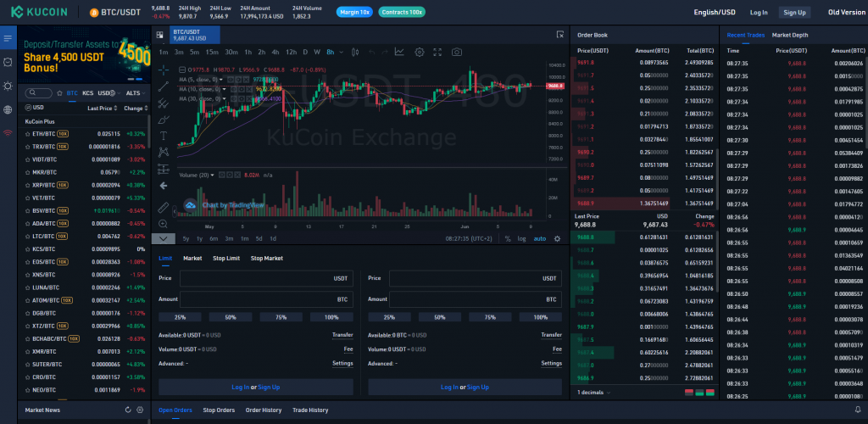Enter fullscreen chart mode

pos(437,52)
